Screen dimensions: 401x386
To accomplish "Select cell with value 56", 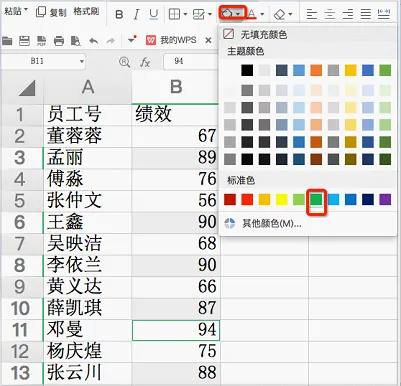I will [176, 201].
